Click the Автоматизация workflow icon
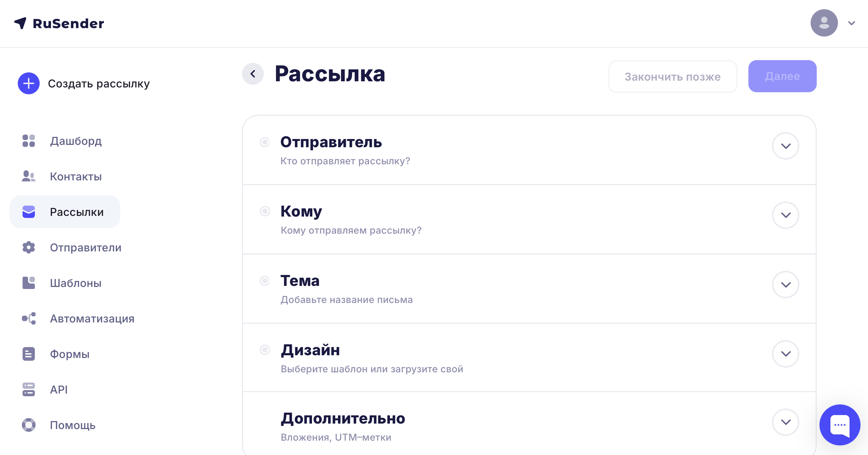The image size is (868, 455). pyautogui.click(x=29, y=318)
